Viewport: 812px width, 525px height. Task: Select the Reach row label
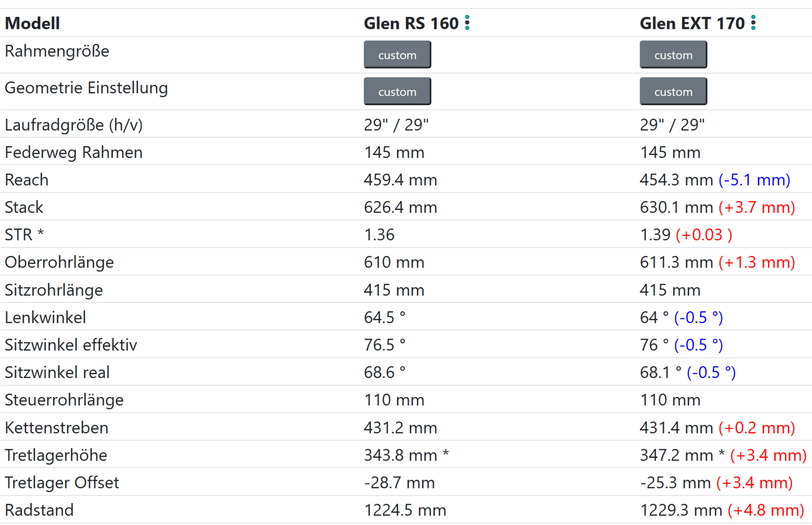click(x=27, y=180)
